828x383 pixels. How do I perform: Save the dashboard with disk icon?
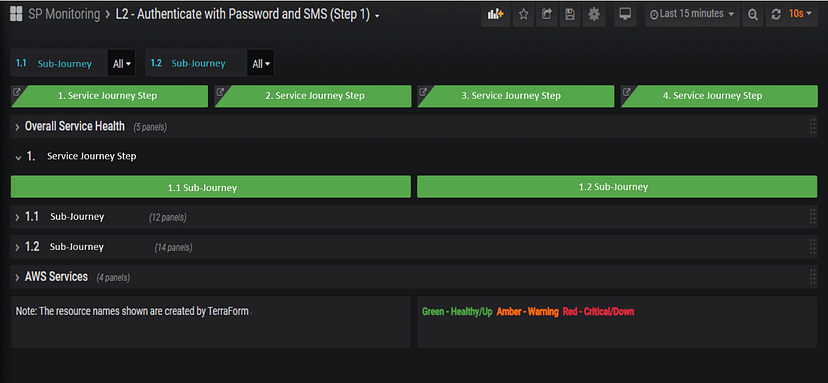(x=570, y=15)
